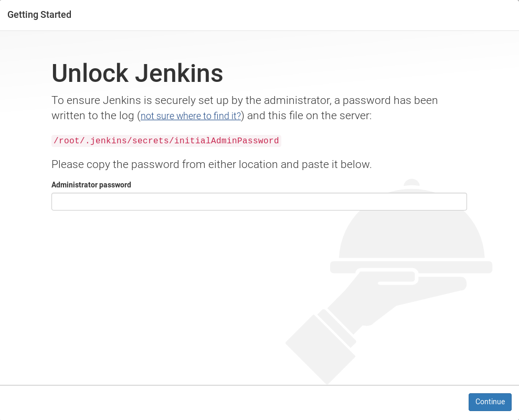Click the bottom toolbar containing Continue
Viewport: 519px width, 420px height.
click(259, 402)
